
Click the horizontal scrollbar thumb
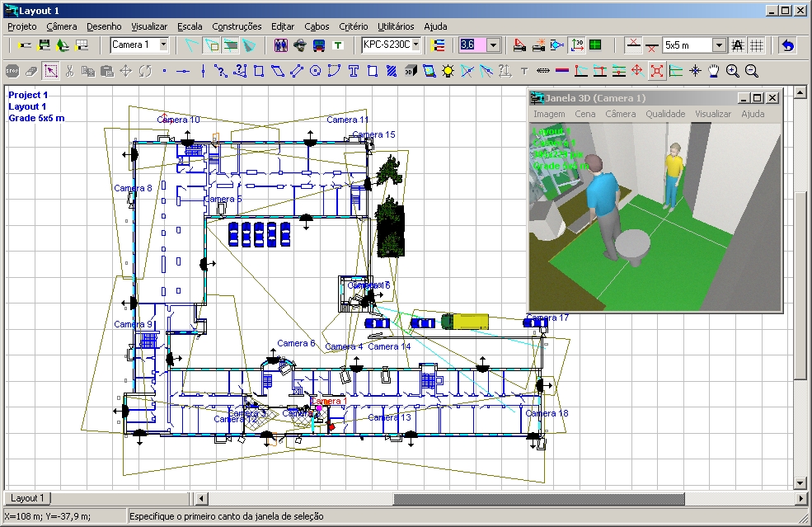coord(539,498)
